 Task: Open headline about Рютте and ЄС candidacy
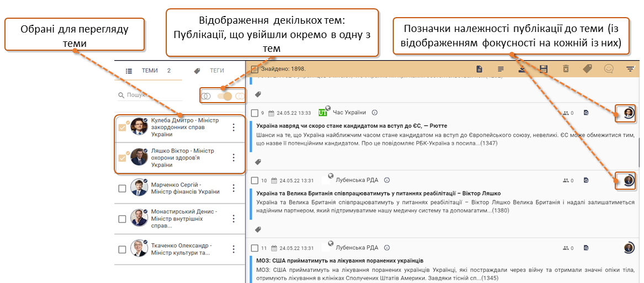[351, 126]
